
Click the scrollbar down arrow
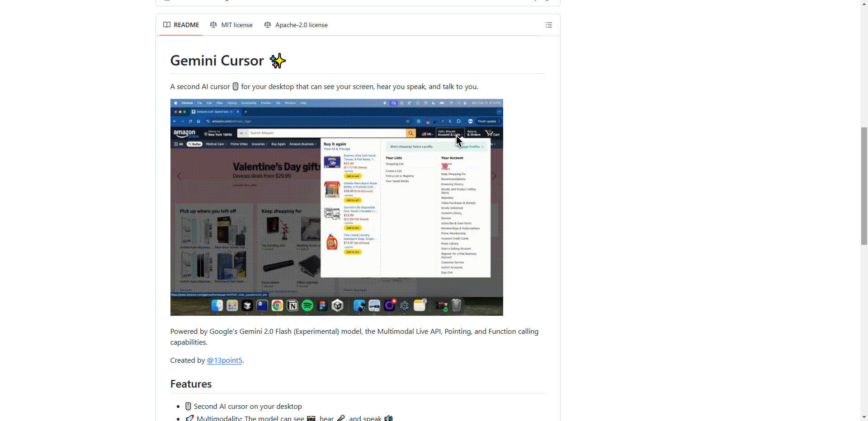coord(864,417)
